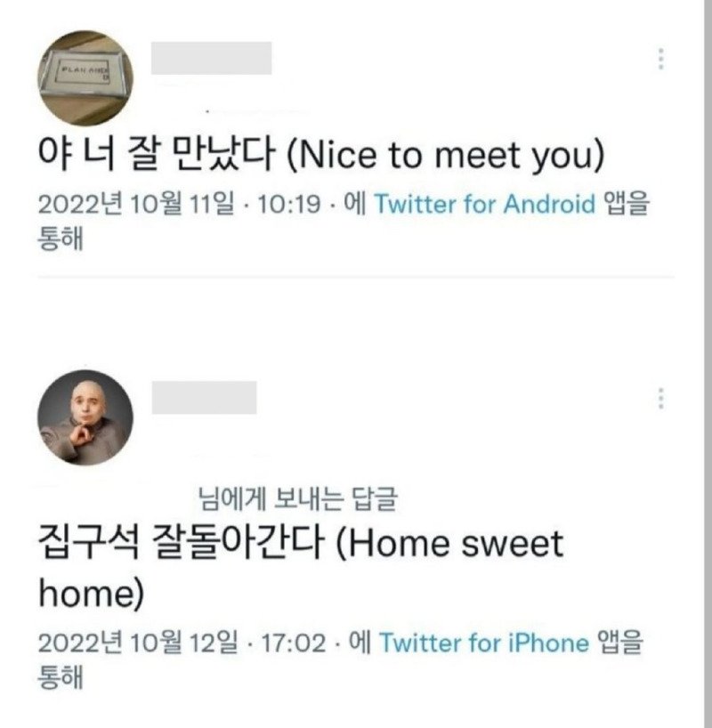
Task: Click the reply text 집구석 잘돌아간다
Action: point(180,542)
